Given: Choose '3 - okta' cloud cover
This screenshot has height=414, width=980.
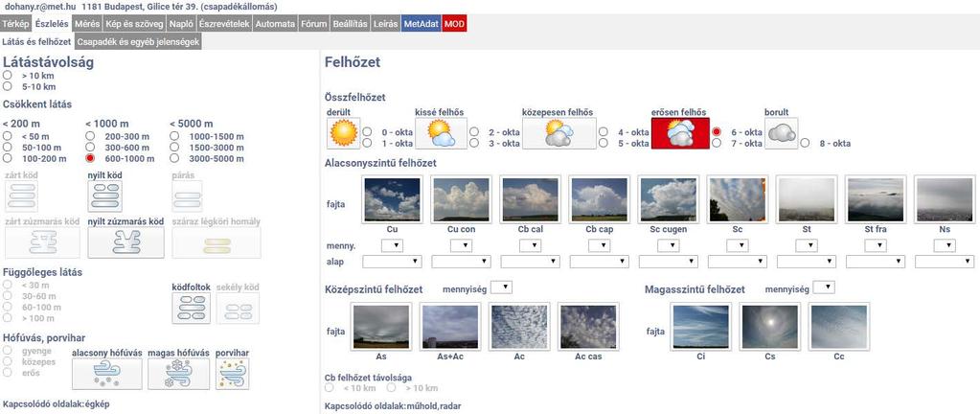Looking at the screenshot, I should pos(474,143).
